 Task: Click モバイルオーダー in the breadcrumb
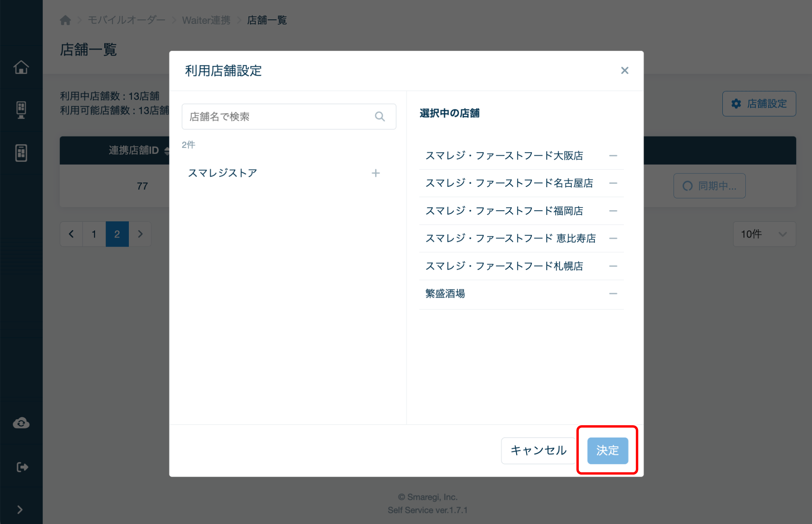(x=126, y=20)
